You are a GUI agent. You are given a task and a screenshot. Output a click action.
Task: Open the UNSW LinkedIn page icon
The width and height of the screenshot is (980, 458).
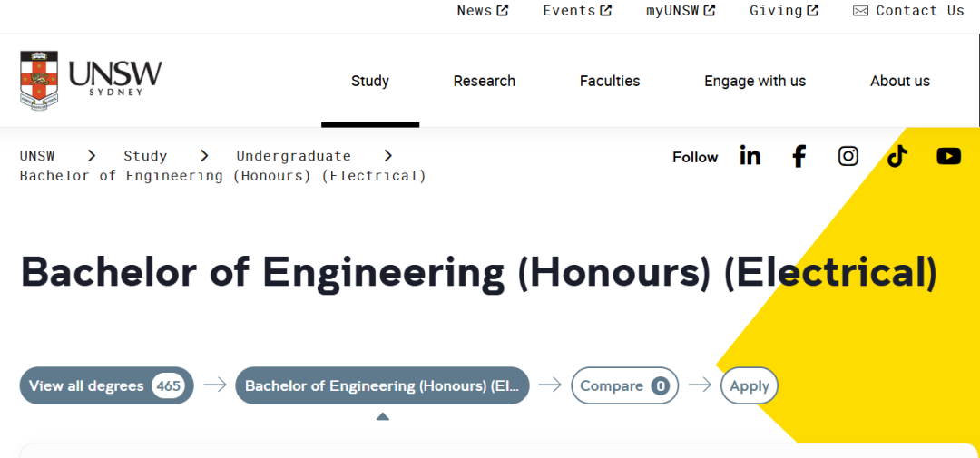click(x=750, y=156)
